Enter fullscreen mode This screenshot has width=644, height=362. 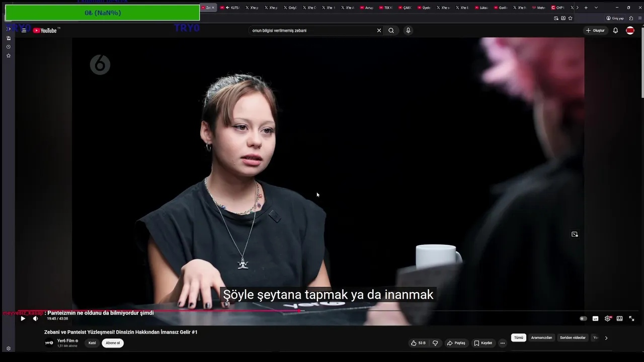pos(631,318)
